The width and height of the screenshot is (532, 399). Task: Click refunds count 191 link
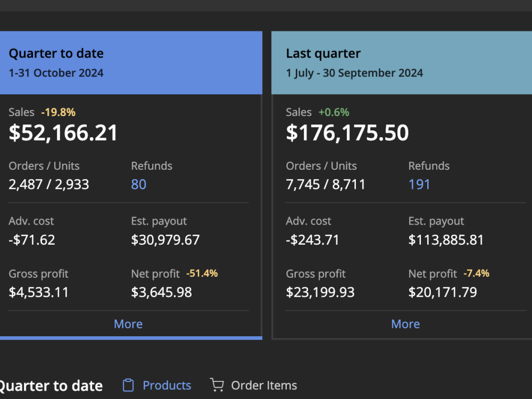419,184
